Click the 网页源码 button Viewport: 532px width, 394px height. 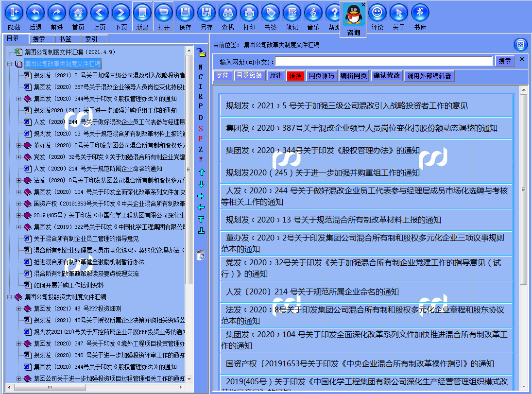tap(321, 76)
